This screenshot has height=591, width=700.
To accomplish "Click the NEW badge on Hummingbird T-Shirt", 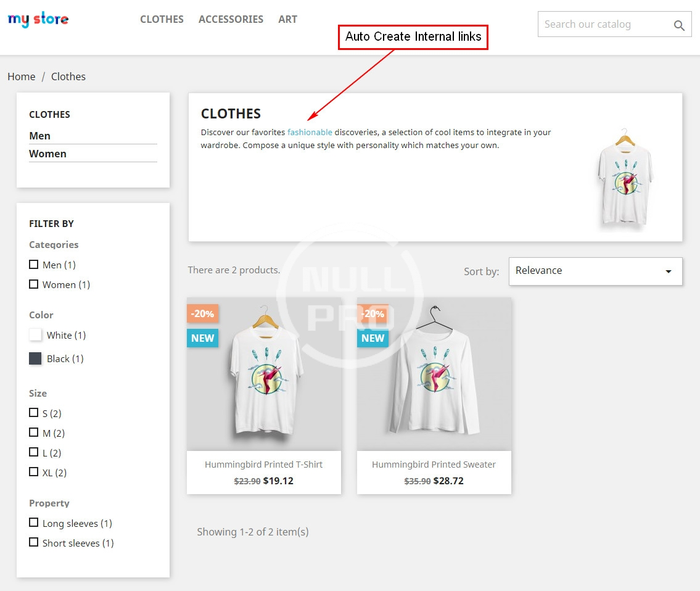I will pos(202,338).
